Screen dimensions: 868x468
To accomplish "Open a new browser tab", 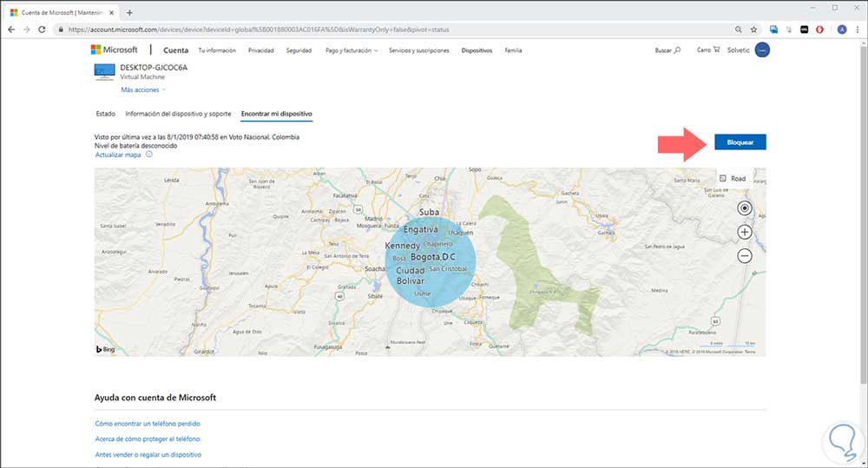I will [x=129, y=12].
